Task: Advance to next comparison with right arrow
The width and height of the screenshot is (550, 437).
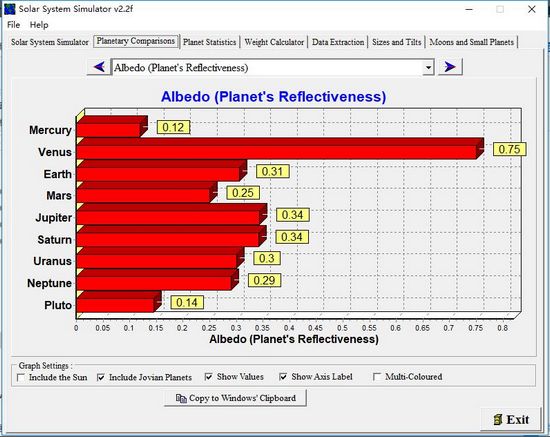Action: [450, 67]
